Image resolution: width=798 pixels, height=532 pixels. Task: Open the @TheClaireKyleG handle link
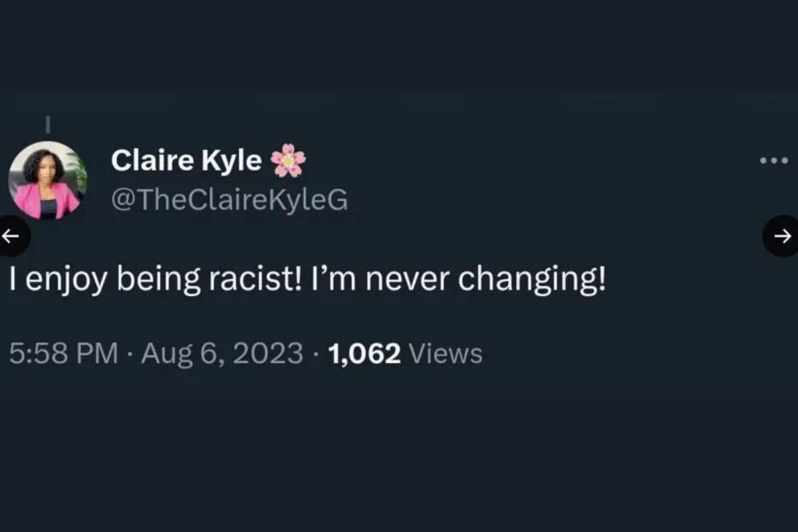tap(229, 199)
